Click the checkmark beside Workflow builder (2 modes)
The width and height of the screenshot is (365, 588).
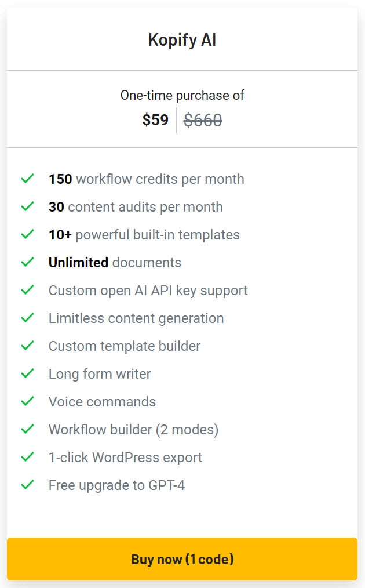(27, 430)
